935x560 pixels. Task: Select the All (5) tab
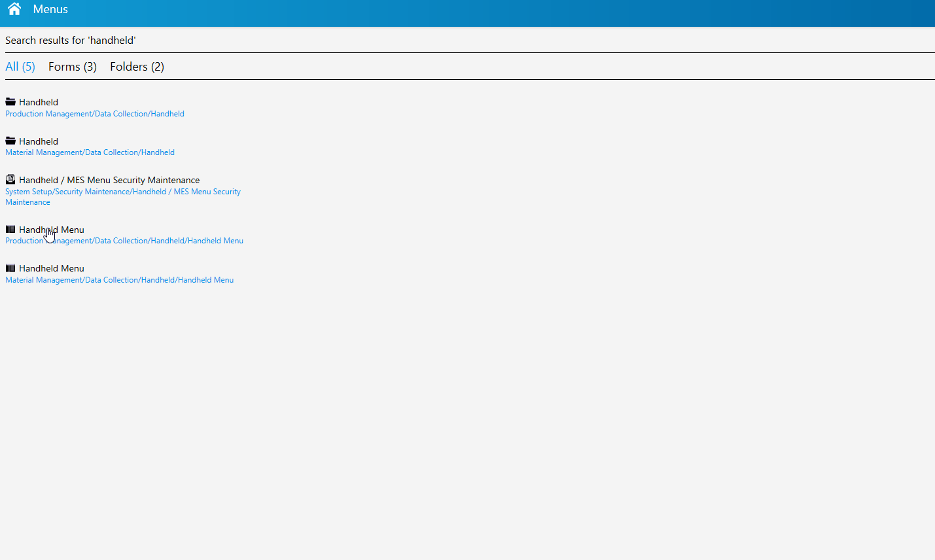20,67
